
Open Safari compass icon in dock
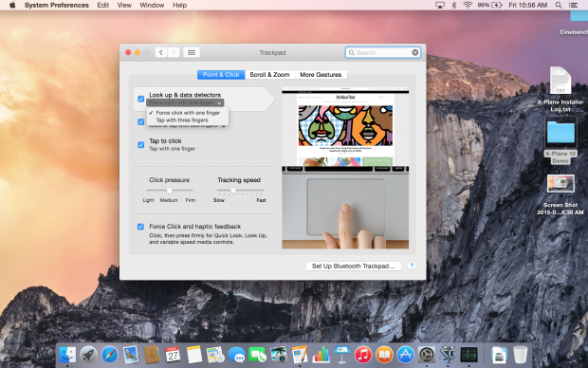point(109,355)
